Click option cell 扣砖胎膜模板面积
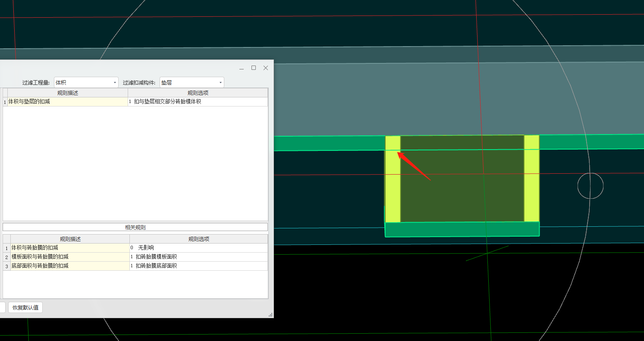The height and width of the screenshot is (341, 644). (x=198, y=257)
